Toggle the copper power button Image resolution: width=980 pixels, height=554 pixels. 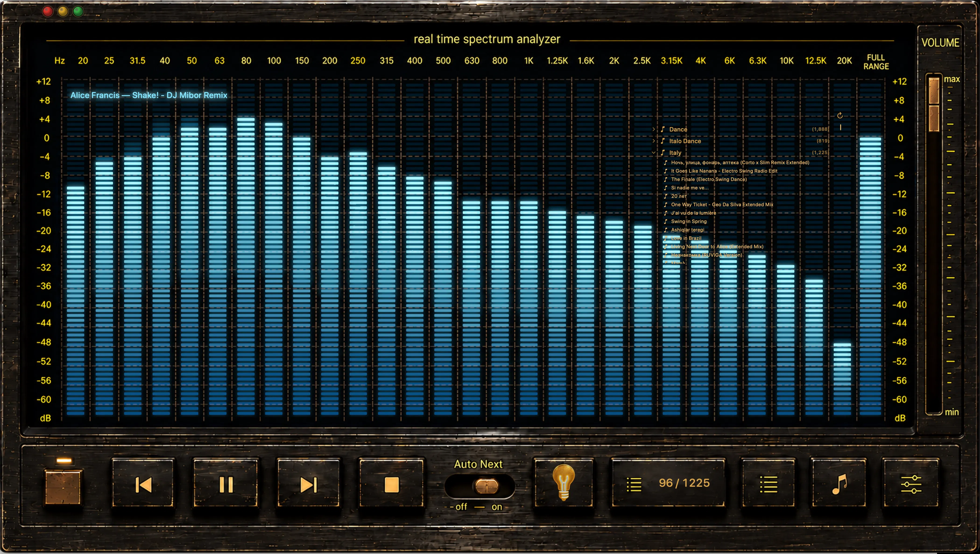pos(63,487)
